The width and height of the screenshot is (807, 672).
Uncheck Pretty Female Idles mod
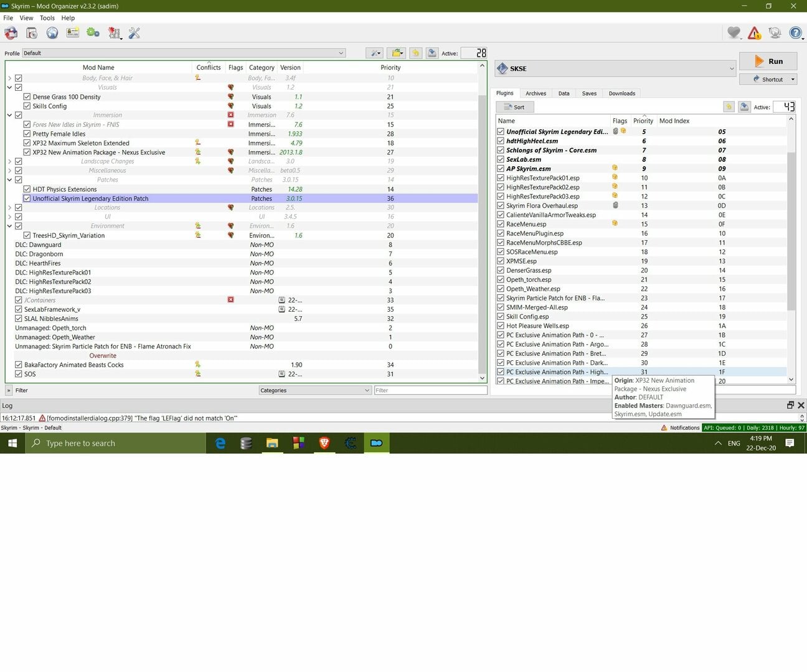click(x=27, y=134)
